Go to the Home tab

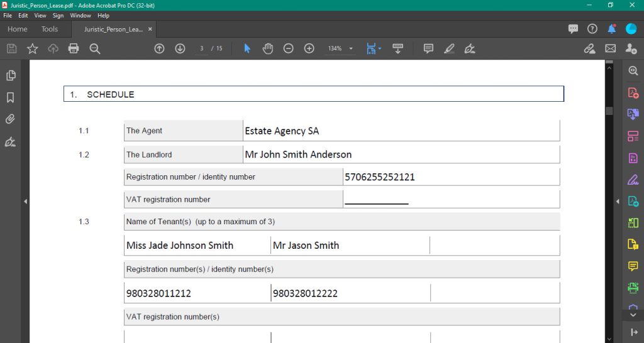(17, 29)
